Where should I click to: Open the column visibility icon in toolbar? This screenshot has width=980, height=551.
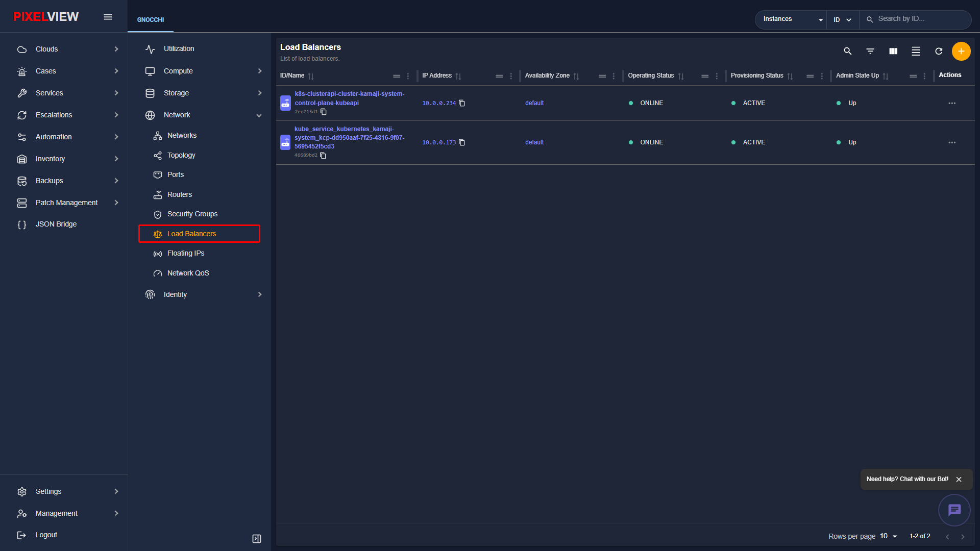coord(893,51)
